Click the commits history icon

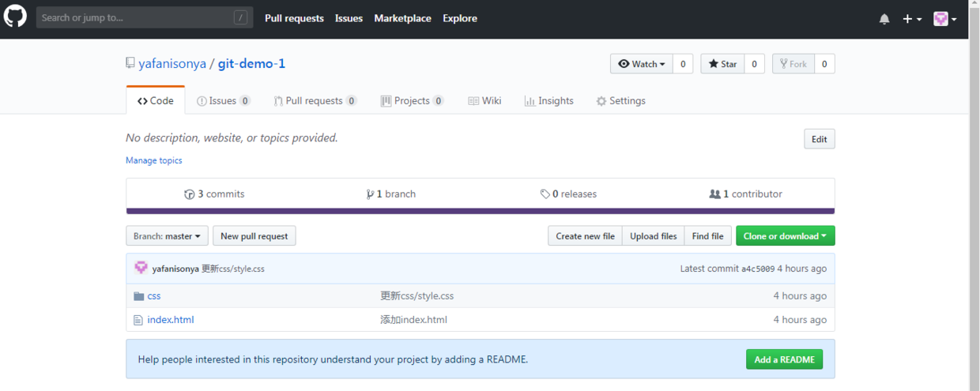pyautogui.click(x=190, y=194)
